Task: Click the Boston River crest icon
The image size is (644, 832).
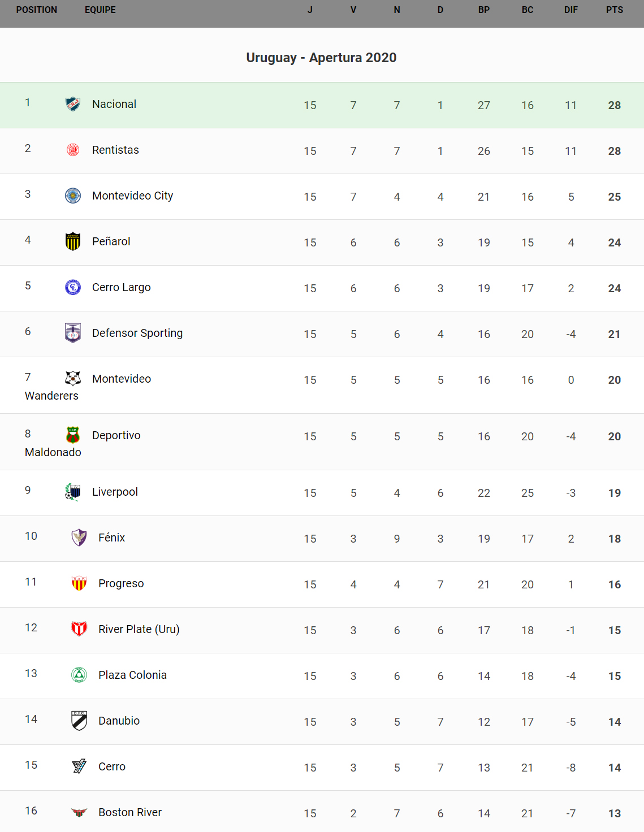Action: [79, 812]
